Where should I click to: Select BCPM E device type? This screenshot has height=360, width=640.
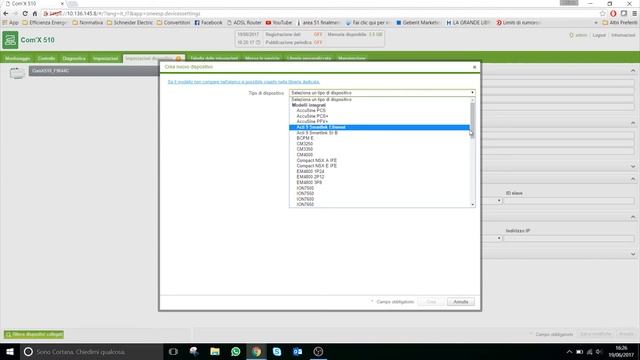[379, 138]
